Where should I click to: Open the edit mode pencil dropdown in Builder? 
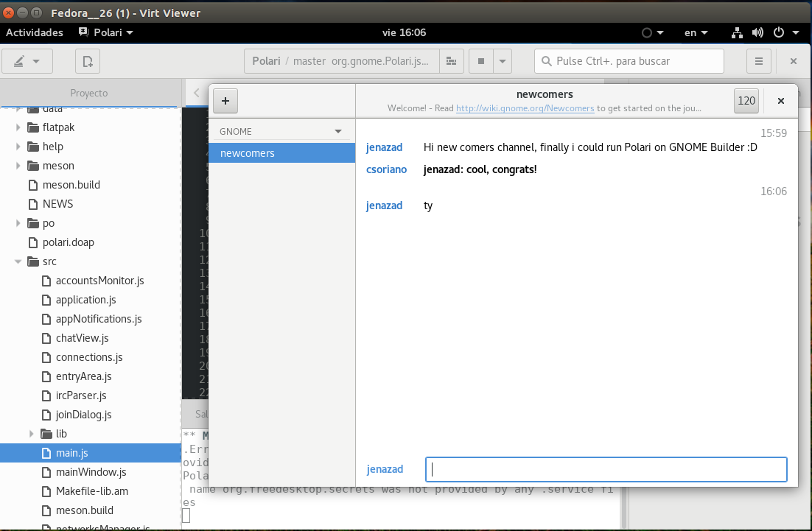click(27, 62)
